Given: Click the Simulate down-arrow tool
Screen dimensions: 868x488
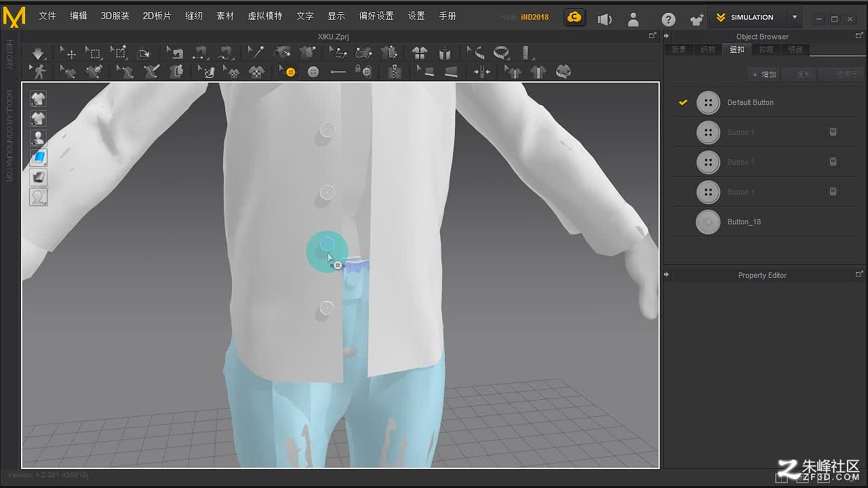Looking at the screenshot, I should (x=38, y=53).
